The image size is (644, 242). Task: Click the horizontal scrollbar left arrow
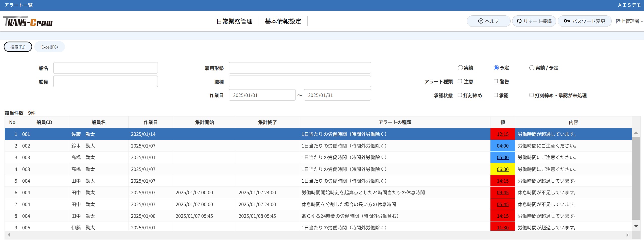click(9, 235)
